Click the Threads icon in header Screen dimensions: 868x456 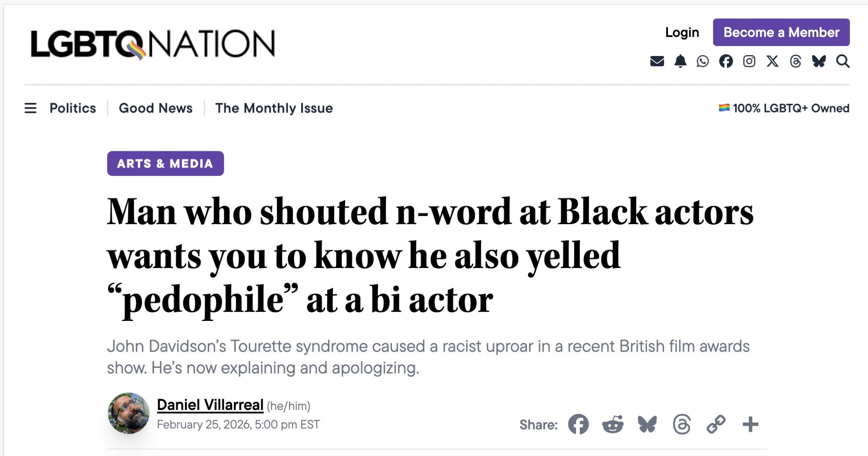tap(796, 61)
